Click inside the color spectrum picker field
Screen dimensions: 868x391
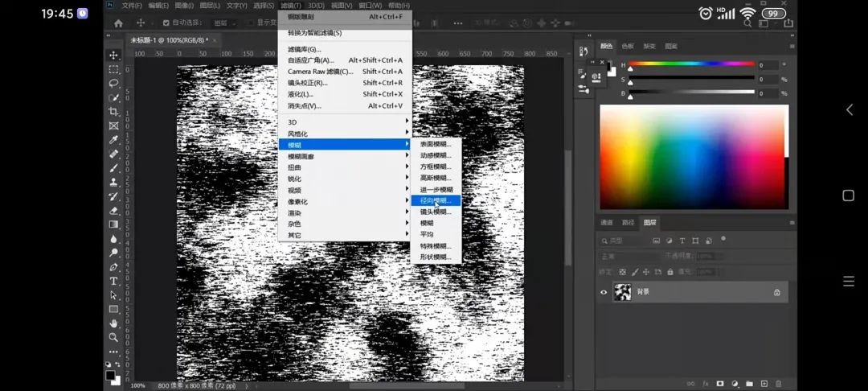click(x=693, y=157)
